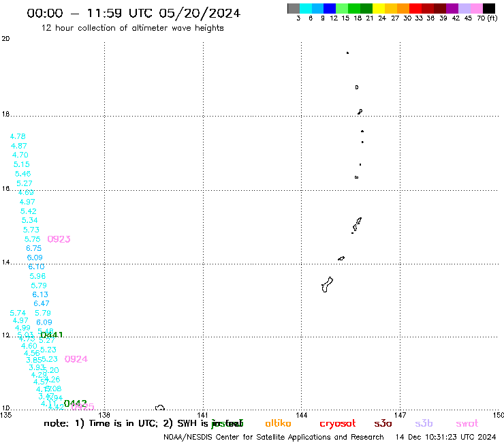Click the yellow swatch in the wave height scale
504x443 pixels.
pyautogui.click(x=379, y=8)
